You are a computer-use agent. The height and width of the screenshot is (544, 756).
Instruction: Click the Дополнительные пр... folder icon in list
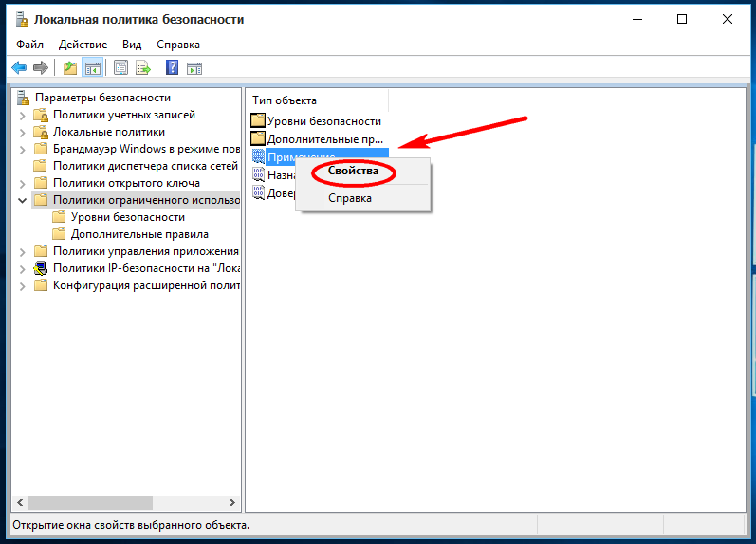pos(258,138)
